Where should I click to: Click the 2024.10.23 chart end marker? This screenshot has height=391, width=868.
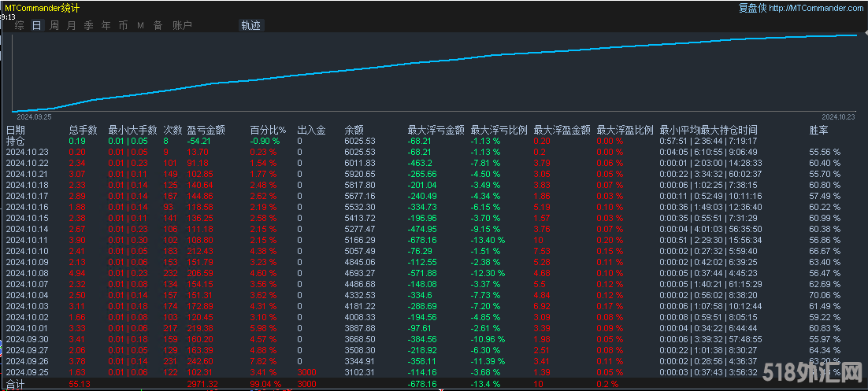tap(838, 116)
